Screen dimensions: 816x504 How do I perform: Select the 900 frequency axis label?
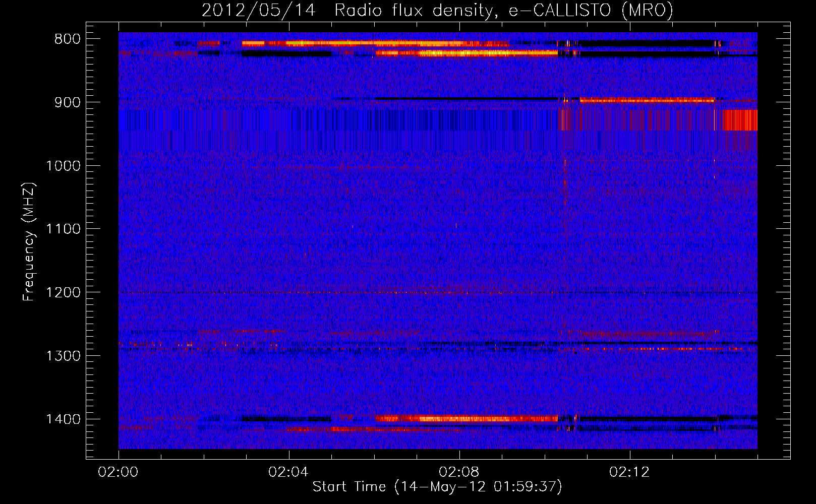point(68,103)
